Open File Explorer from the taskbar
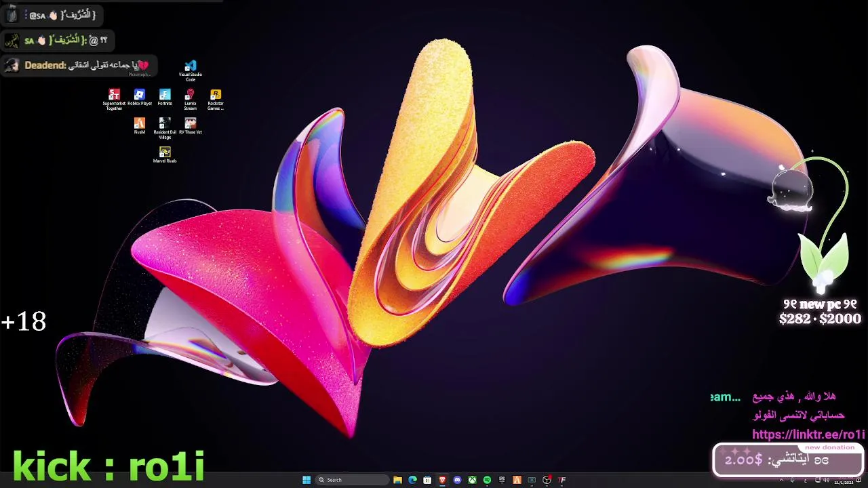This screenshot has width=868, height=488. (397, 480)
